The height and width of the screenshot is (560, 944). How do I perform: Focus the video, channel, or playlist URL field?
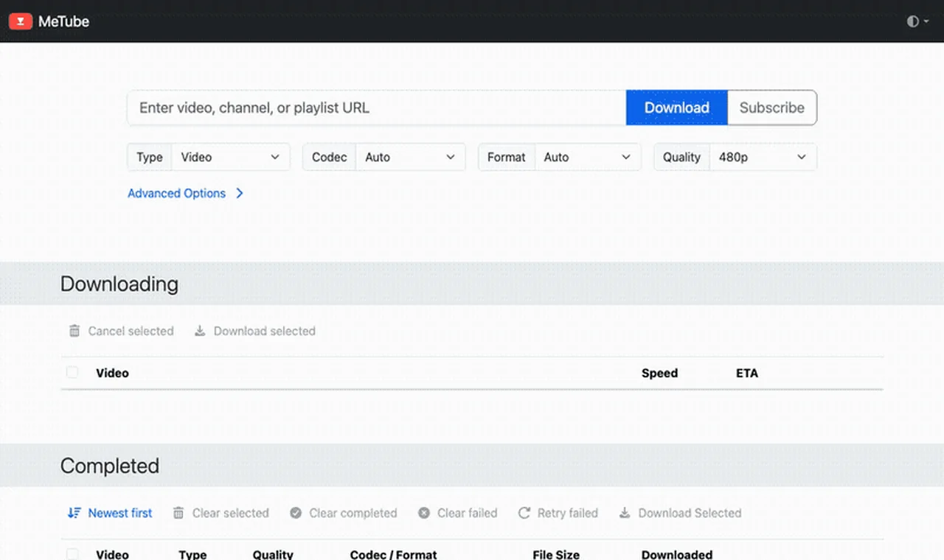pyautogui.click(x=377, y=108)
